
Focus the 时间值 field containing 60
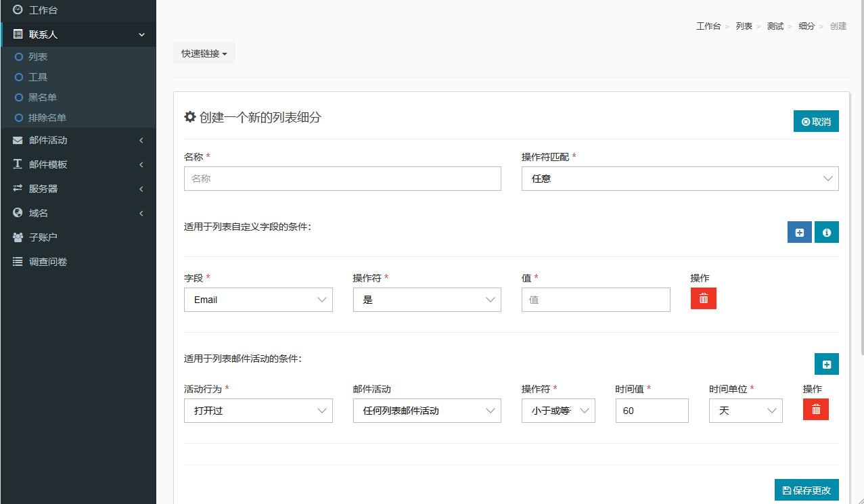[x=652, y=411]
